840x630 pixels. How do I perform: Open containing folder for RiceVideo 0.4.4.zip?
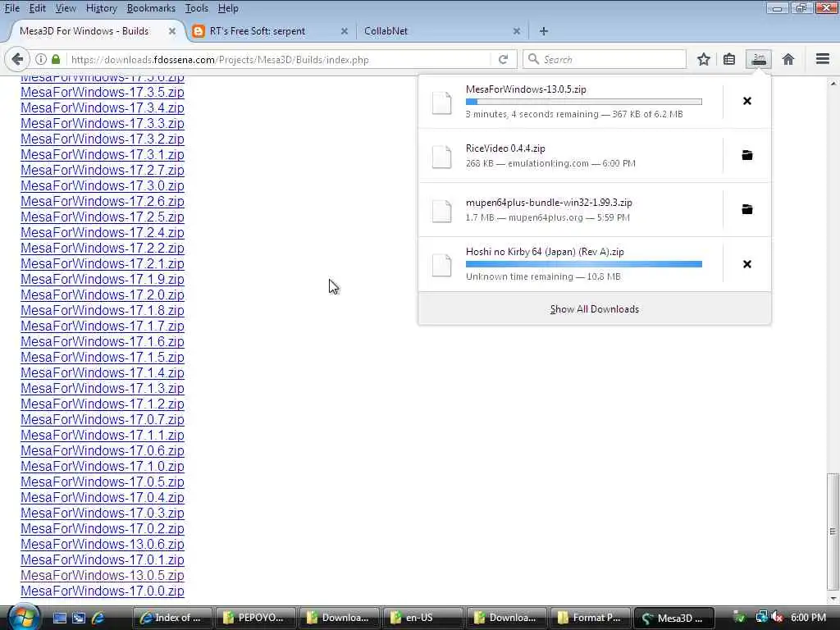coord(746,155)
